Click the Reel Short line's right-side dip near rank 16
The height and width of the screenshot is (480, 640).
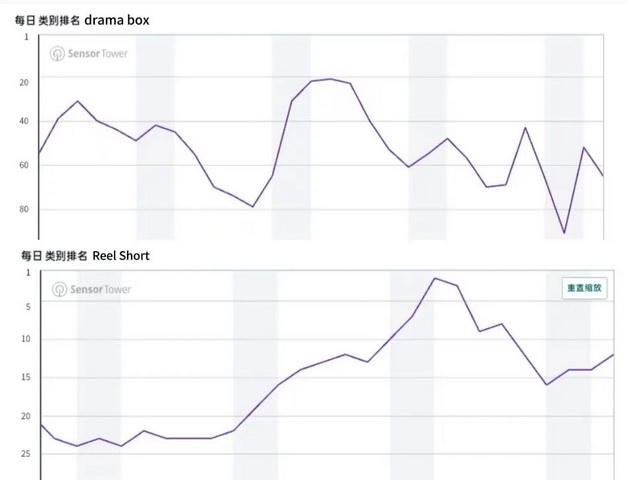pos(547,384)
